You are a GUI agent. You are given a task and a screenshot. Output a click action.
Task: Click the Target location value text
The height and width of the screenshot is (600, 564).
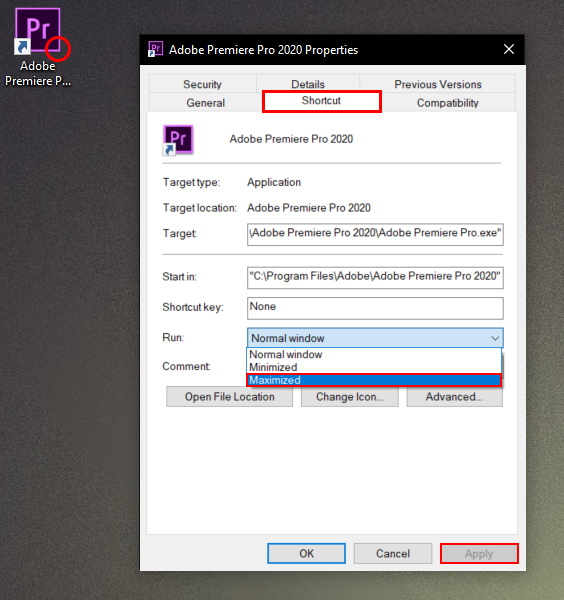(x=309, y=208)
